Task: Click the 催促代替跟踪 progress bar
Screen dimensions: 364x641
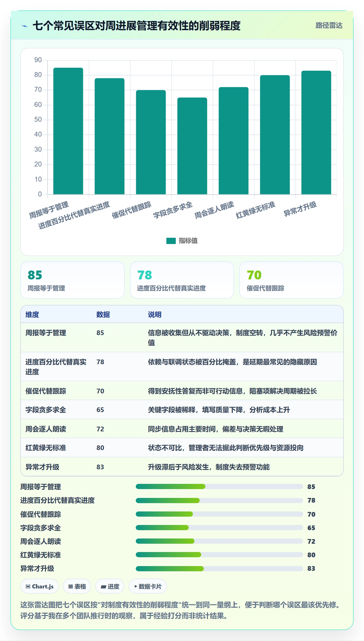Action: (x=219, y=514)
